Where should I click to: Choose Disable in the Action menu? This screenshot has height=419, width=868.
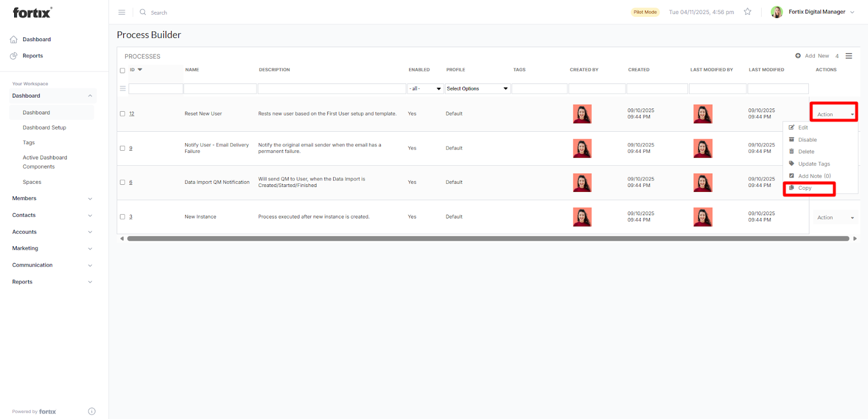pos(807,140)
